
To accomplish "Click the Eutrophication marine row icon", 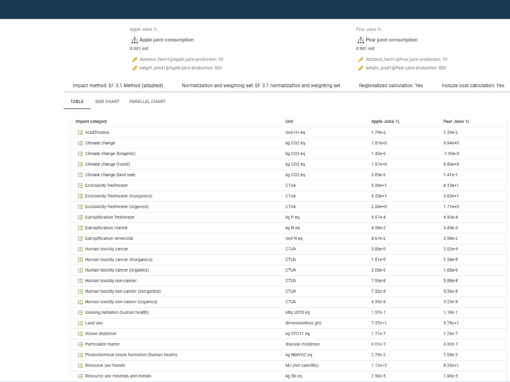I will click(80, 228).
